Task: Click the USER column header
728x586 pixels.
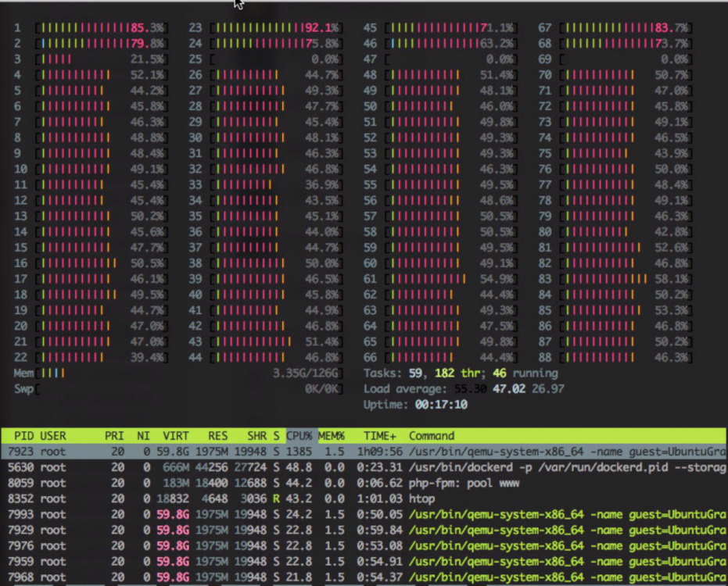Action: (53, 436)
